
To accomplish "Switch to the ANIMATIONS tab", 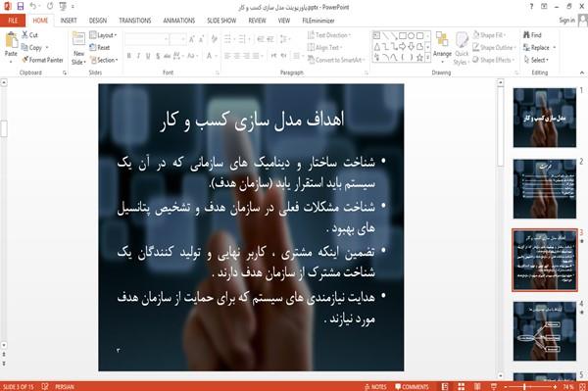I will 179,21.
